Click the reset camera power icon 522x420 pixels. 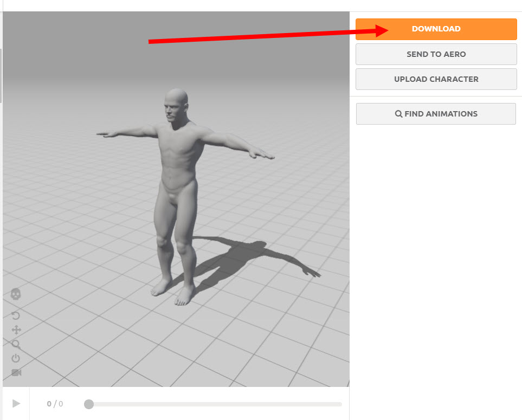click(x=16, y=358)
